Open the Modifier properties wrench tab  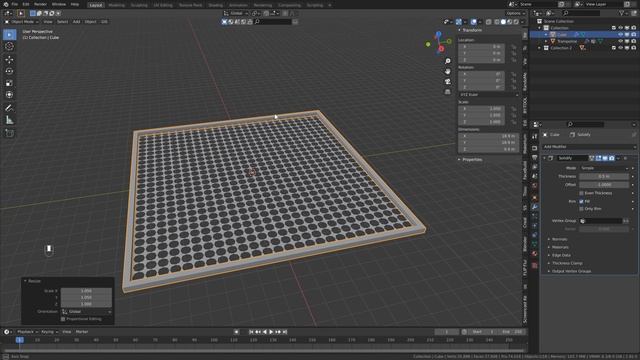coord(535,207)
